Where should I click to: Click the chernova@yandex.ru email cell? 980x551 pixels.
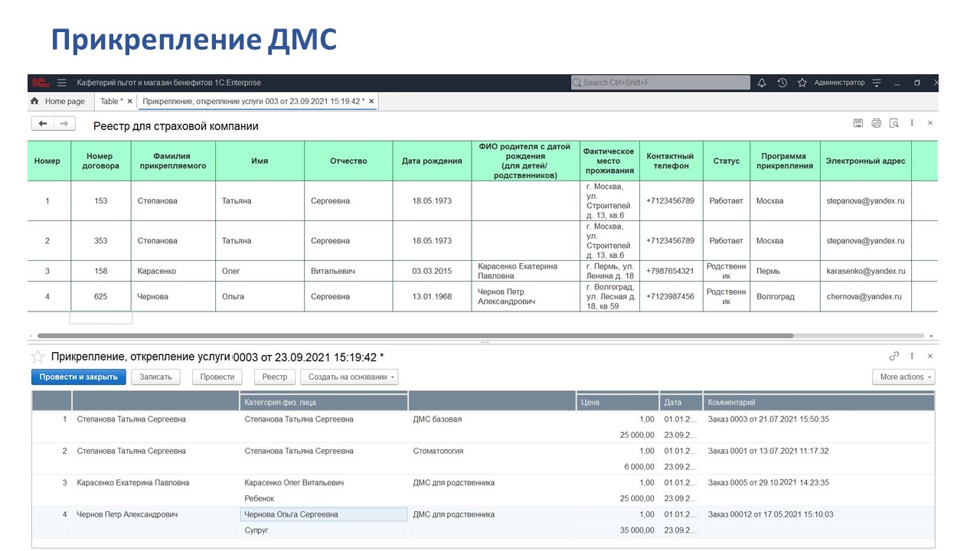[x=865, y=297]
